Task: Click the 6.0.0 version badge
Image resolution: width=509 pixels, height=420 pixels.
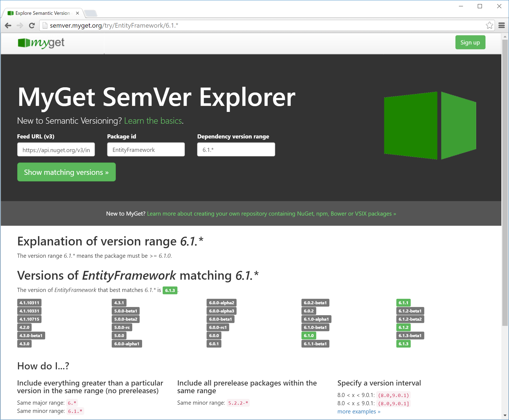Action: point(214,335)
